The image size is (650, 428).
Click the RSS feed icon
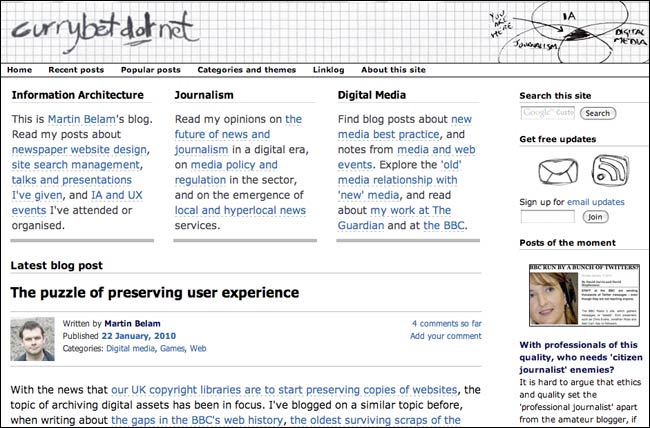coord(610,170)
